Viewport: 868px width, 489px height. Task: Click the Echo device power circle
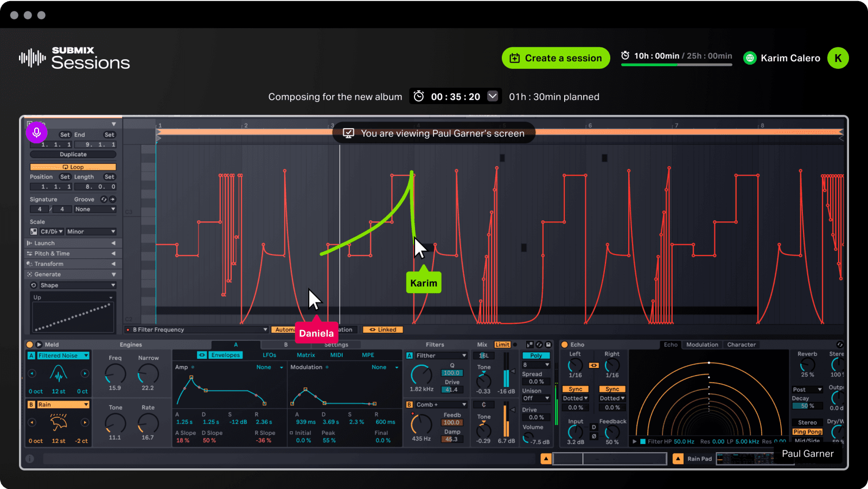564,345
